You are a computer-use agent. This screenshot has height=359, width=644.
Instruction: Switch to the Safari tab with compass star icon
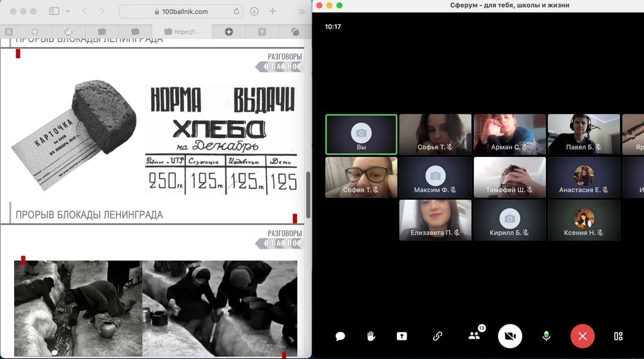pyautogui.click(x=229, y=32)
